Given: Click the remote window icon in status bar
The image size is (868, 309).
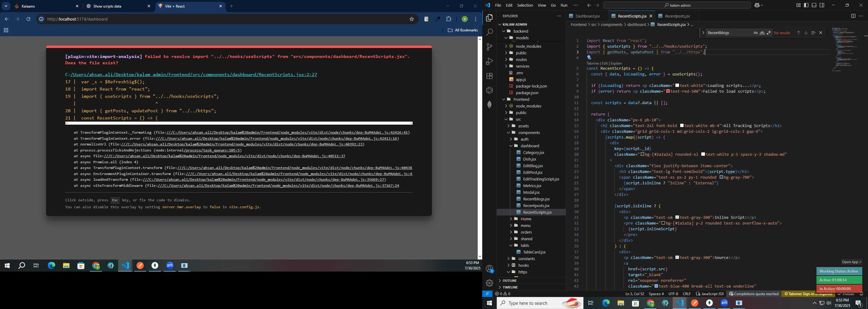Looking at the screenshot, I should click(487, 294).
